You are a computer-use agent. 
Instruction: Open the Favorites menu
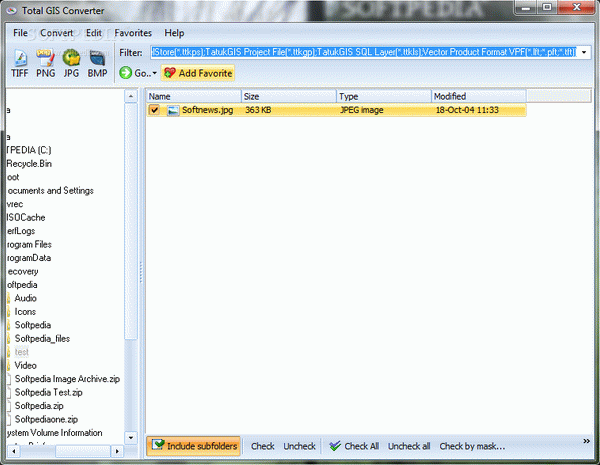[133, 33]
